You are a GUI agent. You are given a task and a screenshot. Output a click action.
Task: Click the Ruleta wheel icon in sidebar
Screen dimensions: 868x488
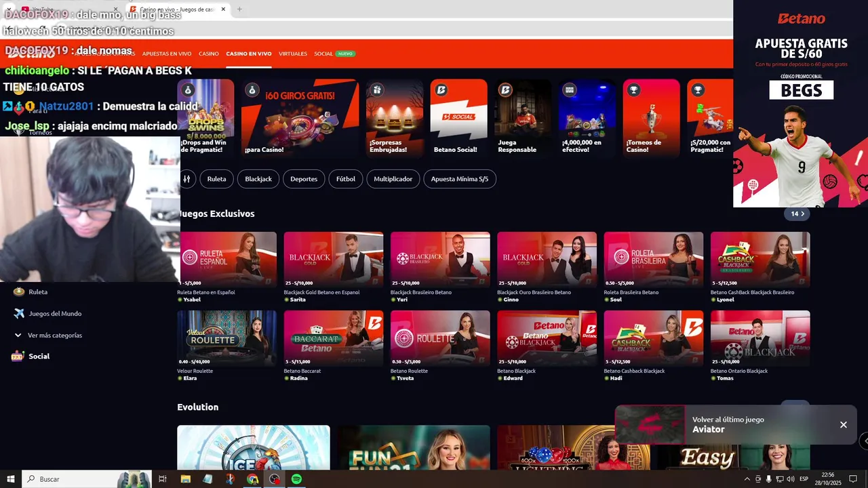(19, 291)
